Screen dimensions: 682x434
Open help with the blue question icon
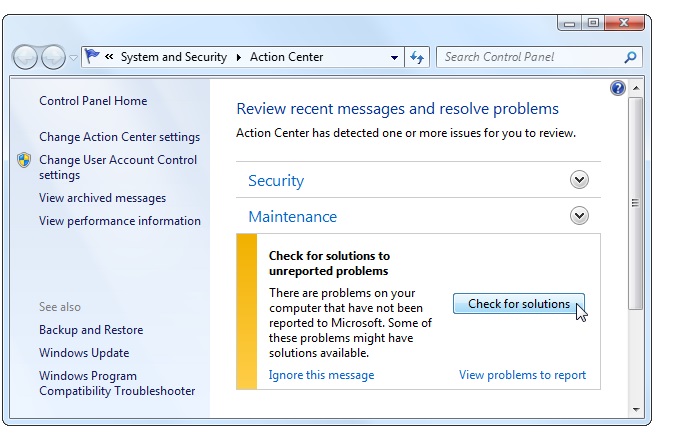[618, 88]
